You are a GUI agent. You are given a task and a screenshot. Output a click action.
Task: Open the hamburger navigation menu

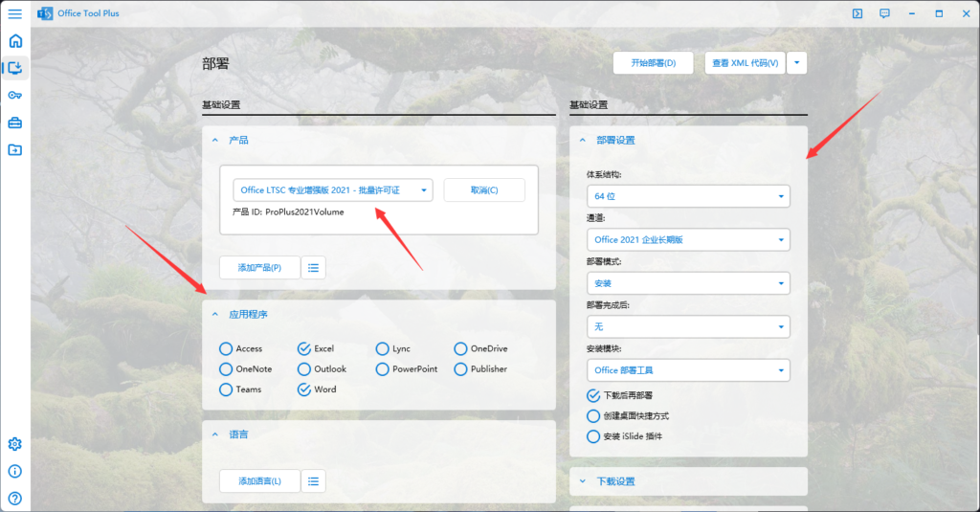15,13
